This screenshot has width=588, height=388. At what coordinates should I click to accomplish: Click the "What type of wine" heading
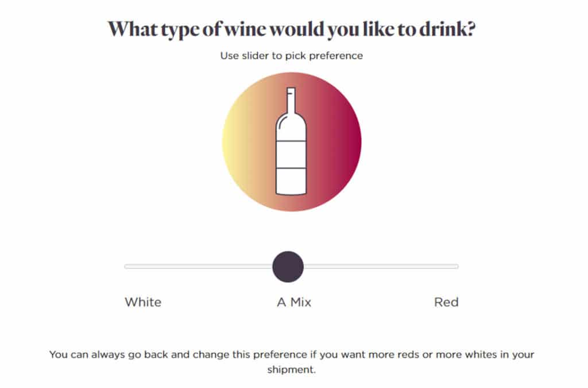pos(292,29)
